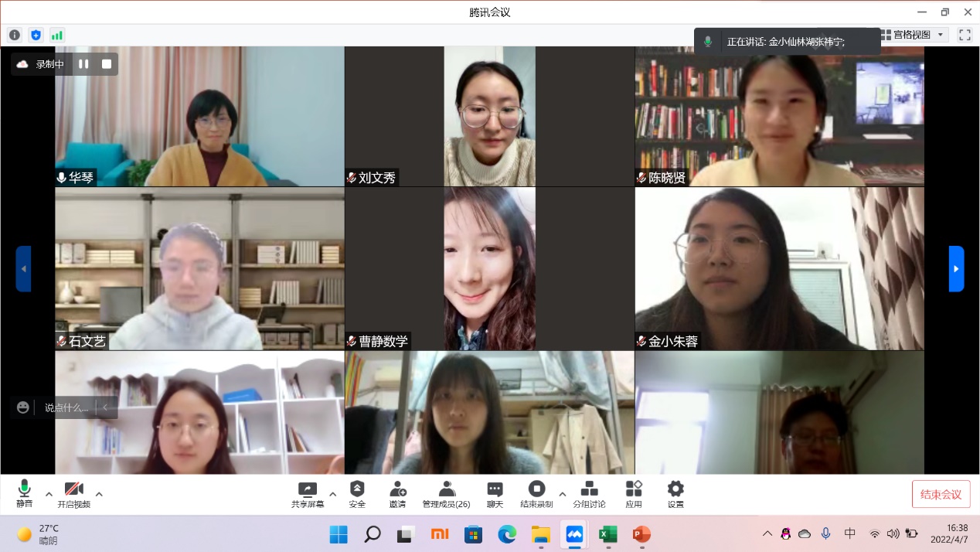Go to next page of video tiles

tap(956, 269)
